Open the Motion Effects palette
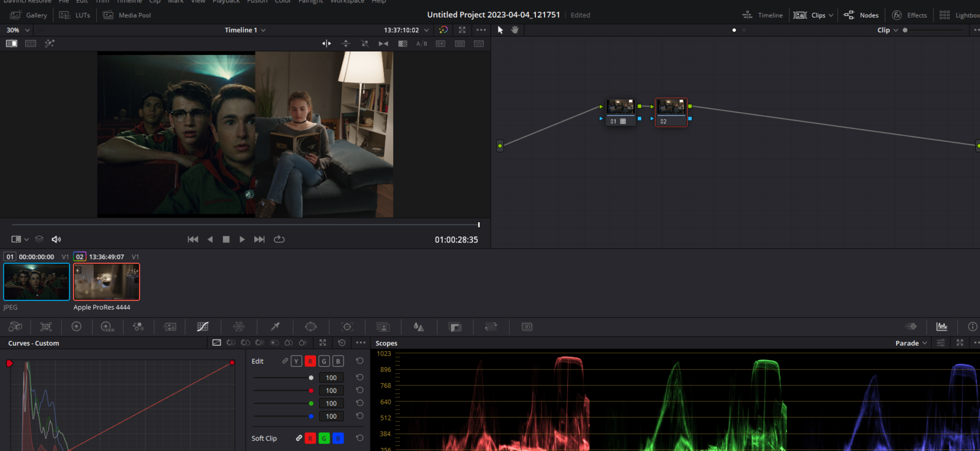Screen dimensions: 980x451 click(170, 327)
